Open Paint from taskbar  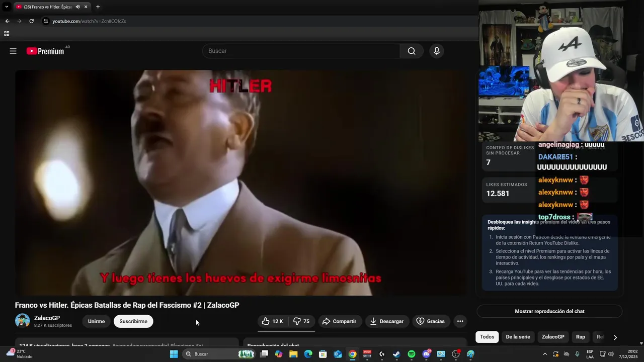coord(470,354)
